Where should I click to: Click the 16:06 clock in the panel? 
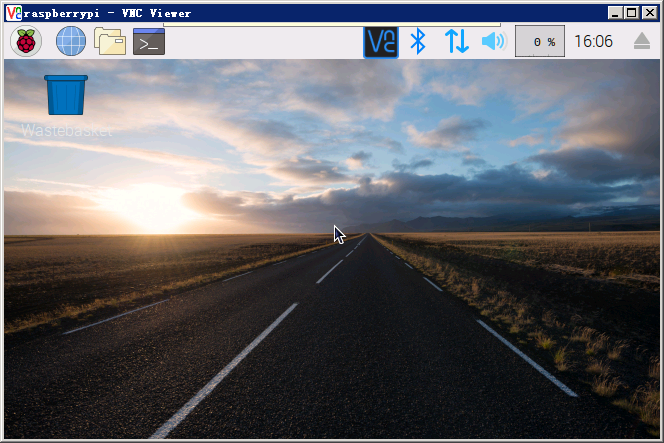(593, 41)
